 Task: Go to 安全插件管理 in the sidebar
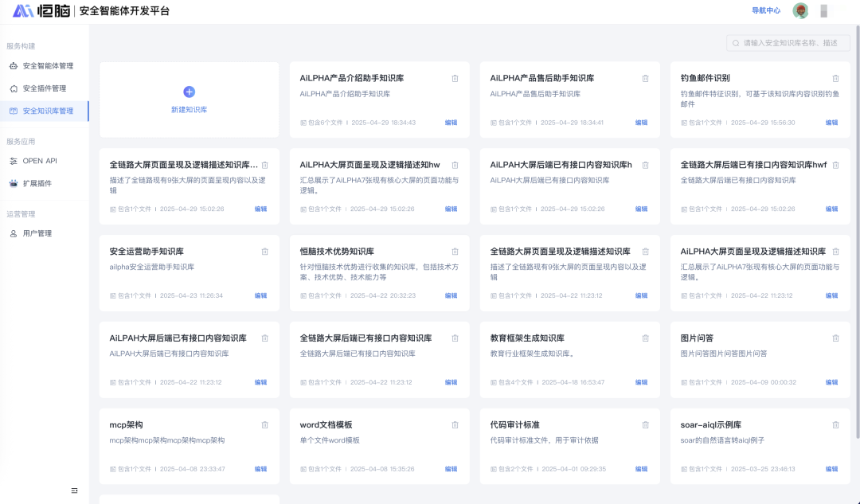click(44, 88)
